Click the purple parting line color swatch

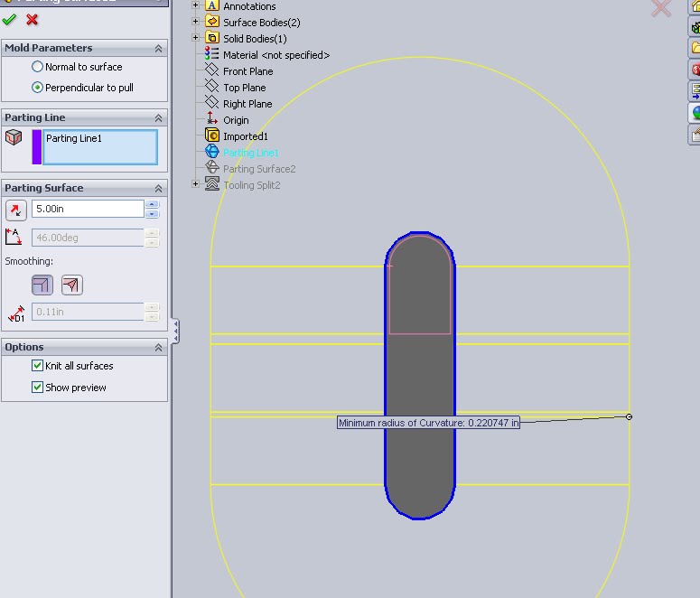[37, 147]
